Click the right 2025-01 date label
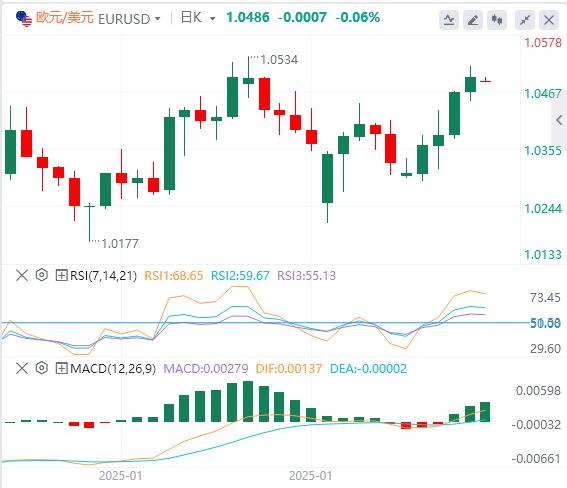Viewport: 567px width, 488px height. [310, 475]
